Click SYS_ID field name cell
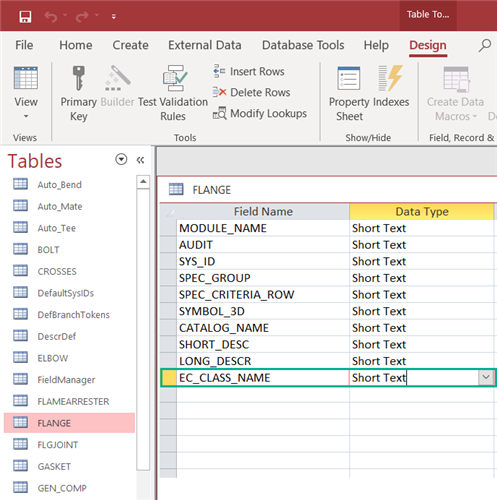 (263, 261)
